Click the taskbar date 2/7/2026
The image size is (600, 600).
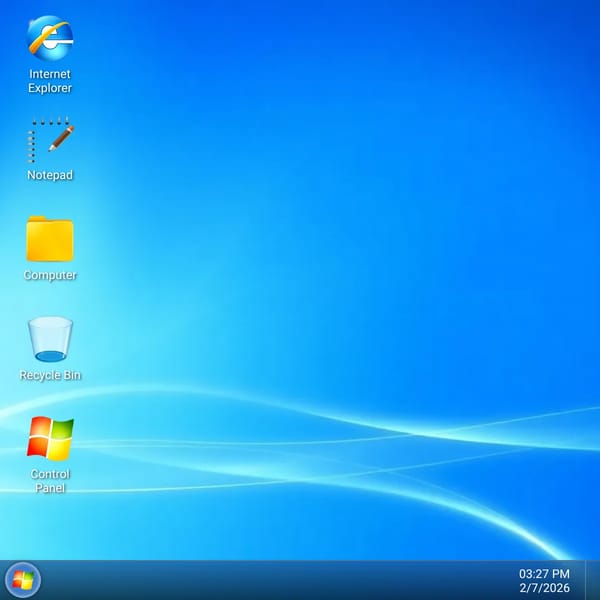click(544, 587)
